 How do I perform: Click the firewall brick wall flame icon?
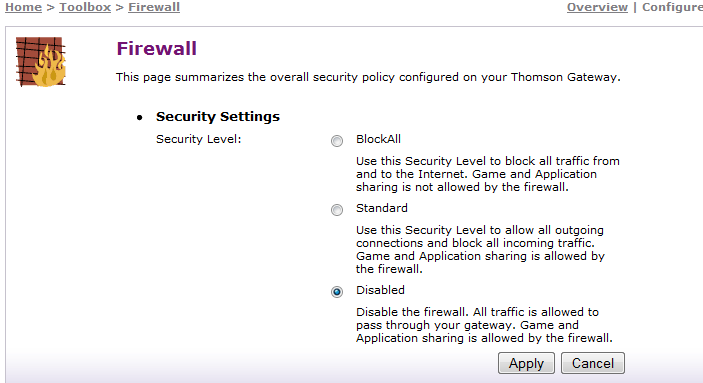[x=41, y=62]
